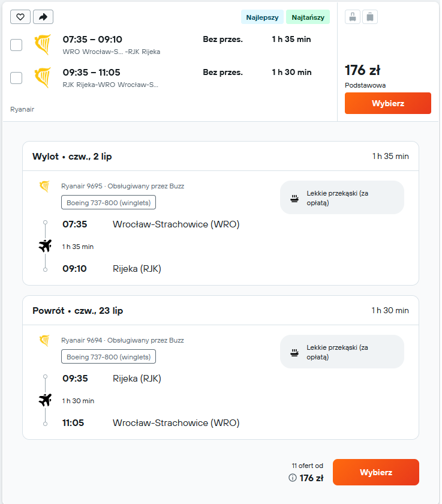The height and width of the screenshot is (504, 442).
Task: Click Wybierz button under Podstawowa fare
Action: click(x=387, y=103)
